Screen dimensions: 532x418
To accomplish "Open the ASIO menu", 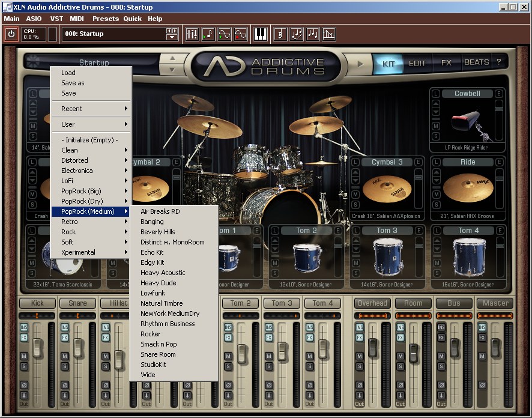I will point(34,19).
